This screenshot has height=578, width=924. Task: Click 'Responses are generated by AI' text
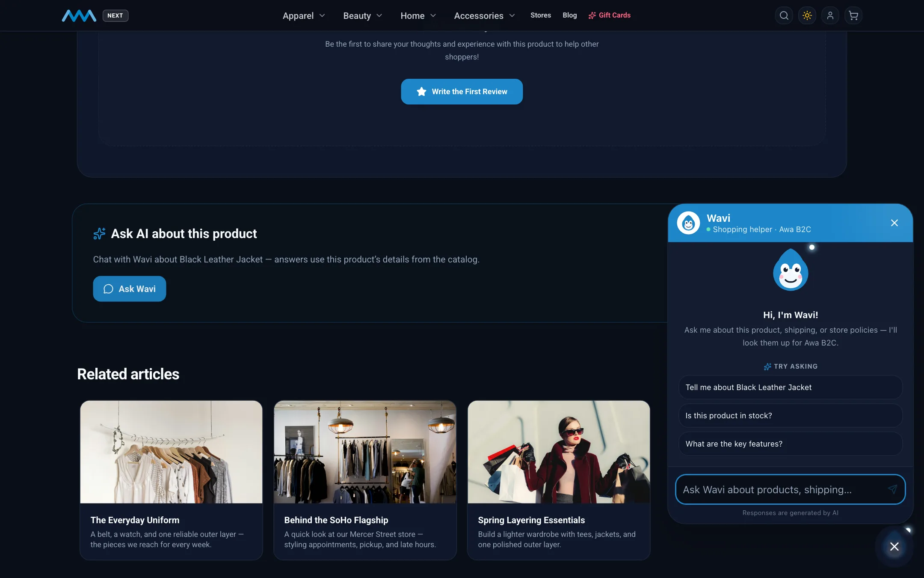point(790,513)
